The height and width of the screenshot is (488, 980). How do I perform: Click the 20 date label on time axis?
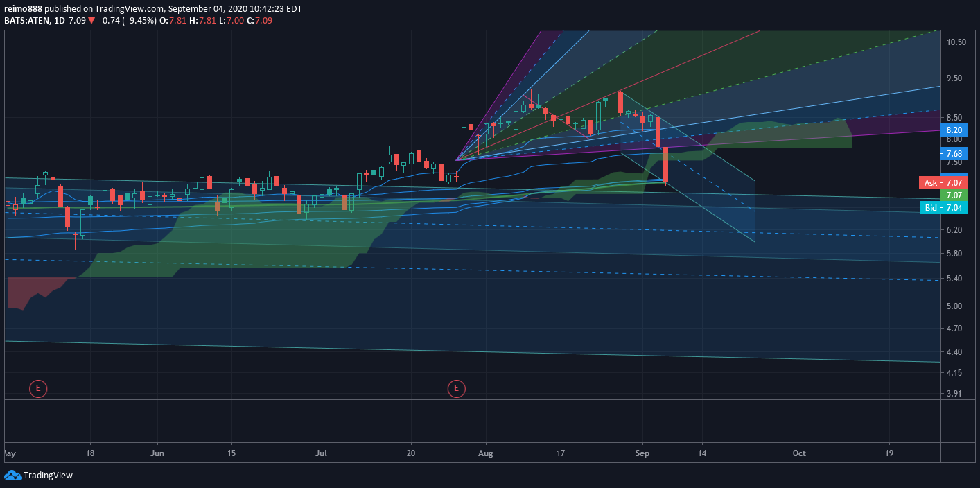click(x=411, y=453)
